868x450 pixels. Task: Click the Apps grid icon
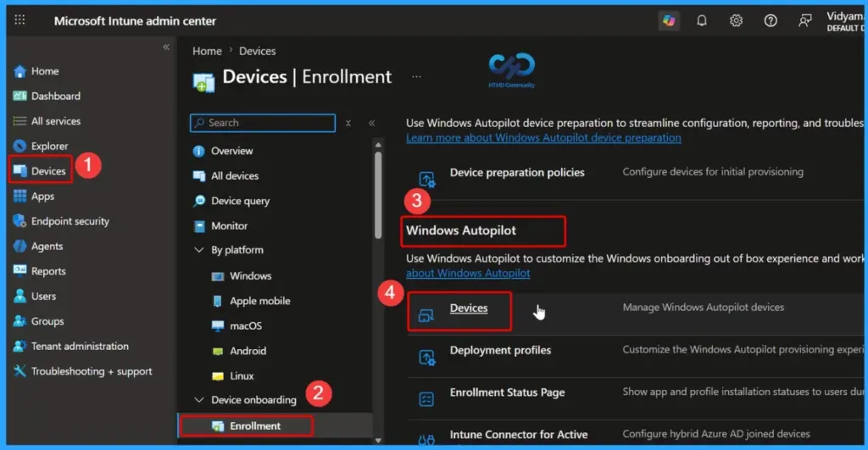(20, 196)
